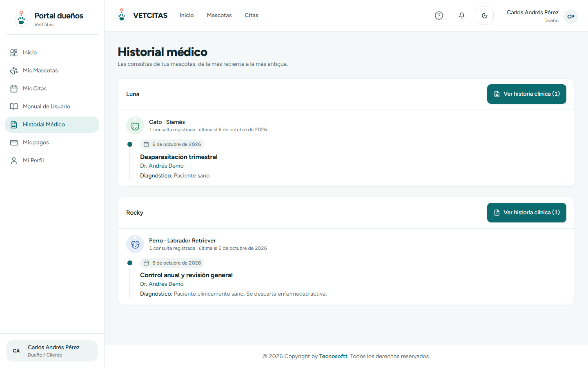
Task: Toggle dark mode moon button
Action: 485,16
